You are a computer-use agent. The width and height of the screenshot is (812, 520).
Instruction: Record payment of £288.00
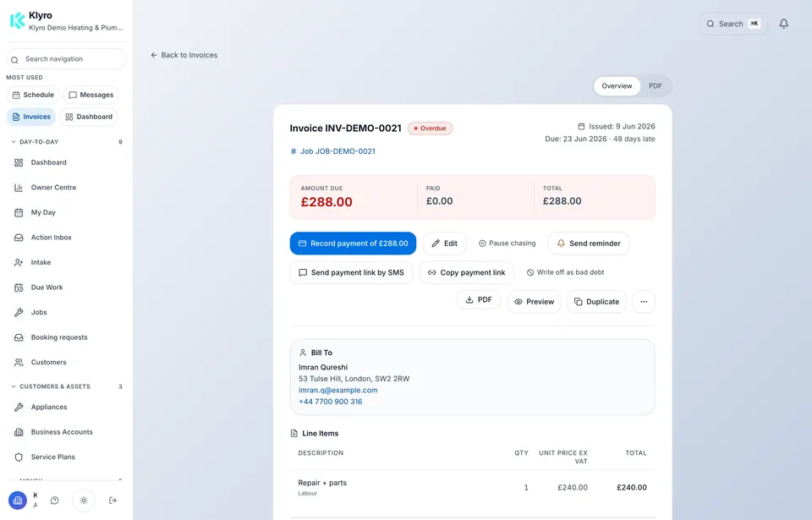(354, 244)
